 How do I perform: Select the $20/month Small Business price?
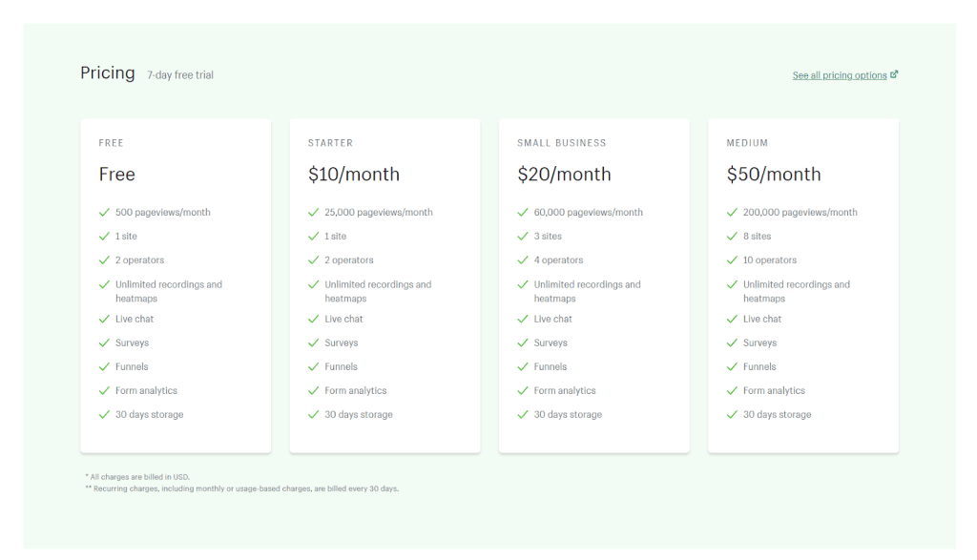564,175
